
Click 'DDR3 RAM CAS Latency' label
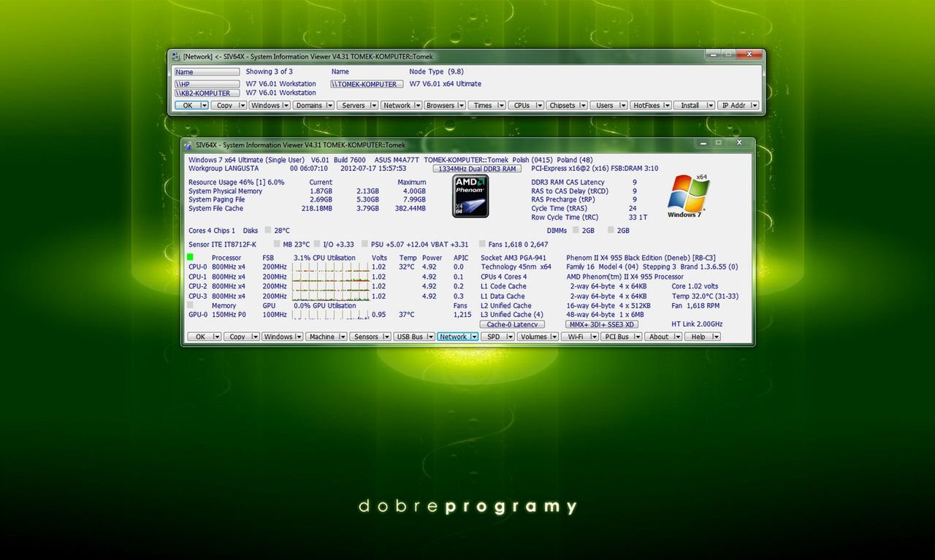click(x=568, y=183)
